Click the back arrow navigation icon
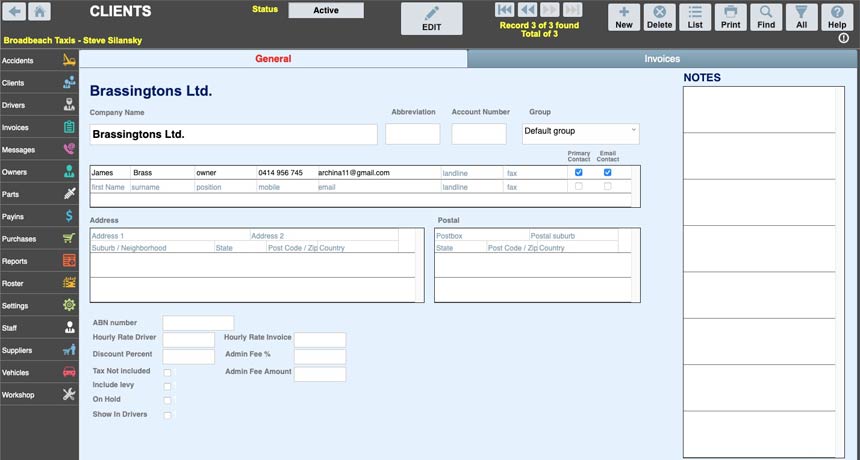Screen dimensions: 860x460 point(15,12)
